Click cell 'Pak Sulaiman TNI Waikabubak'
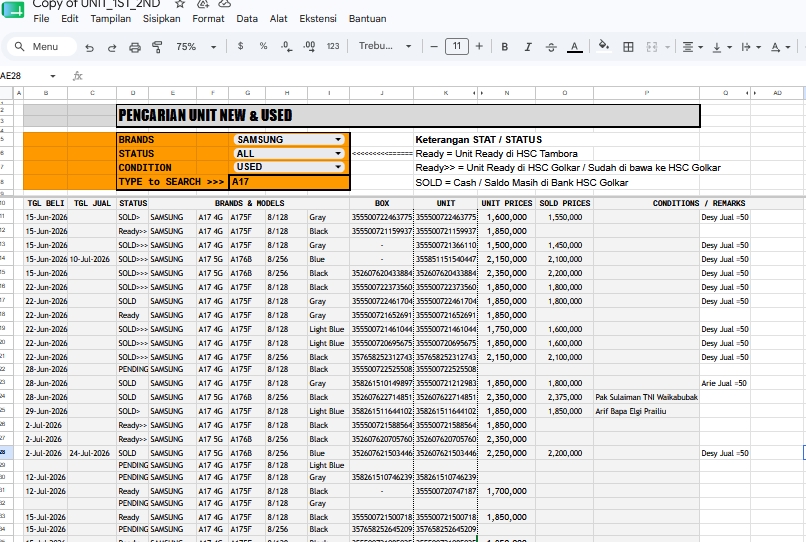The width and height of the screenshot is (806, 542). click(646, 397)
